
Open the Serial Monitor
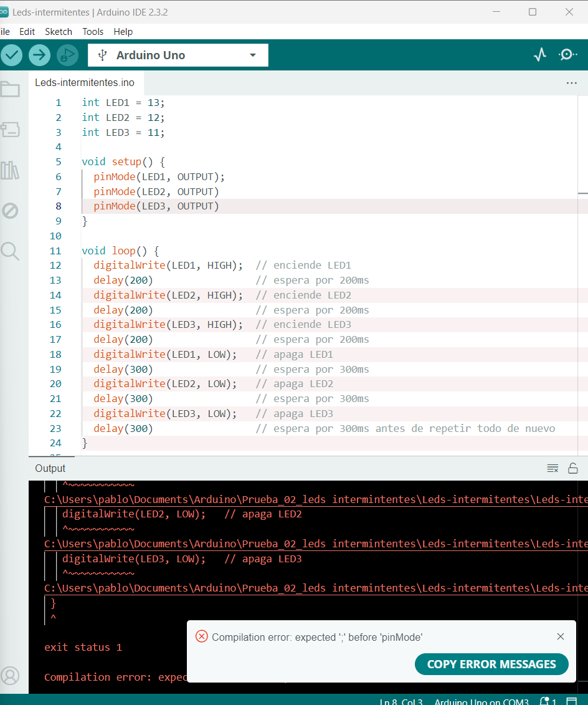click(x=568, y=55)
